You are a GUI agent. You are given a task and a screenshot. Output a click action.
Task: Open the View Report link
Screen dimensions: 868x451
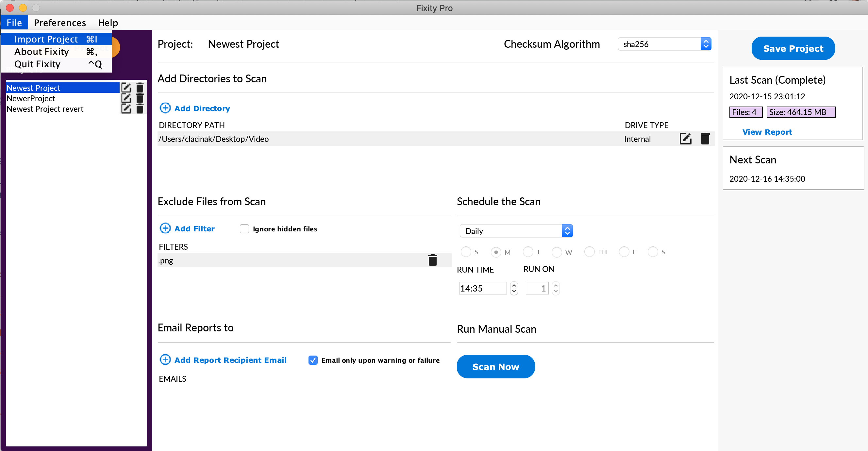[767, 132]
